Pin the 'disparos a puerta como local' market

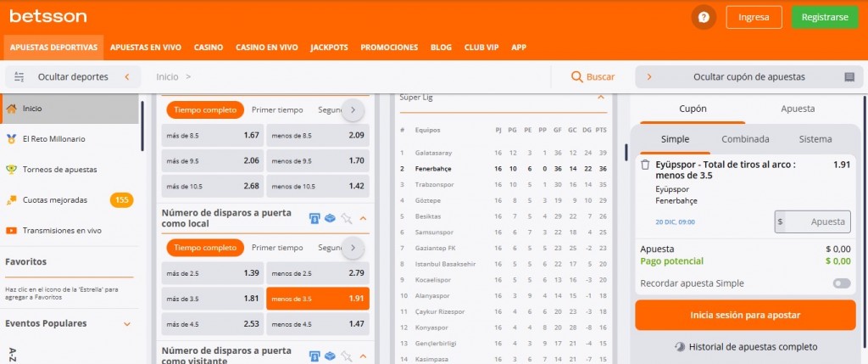click(346, 218)
